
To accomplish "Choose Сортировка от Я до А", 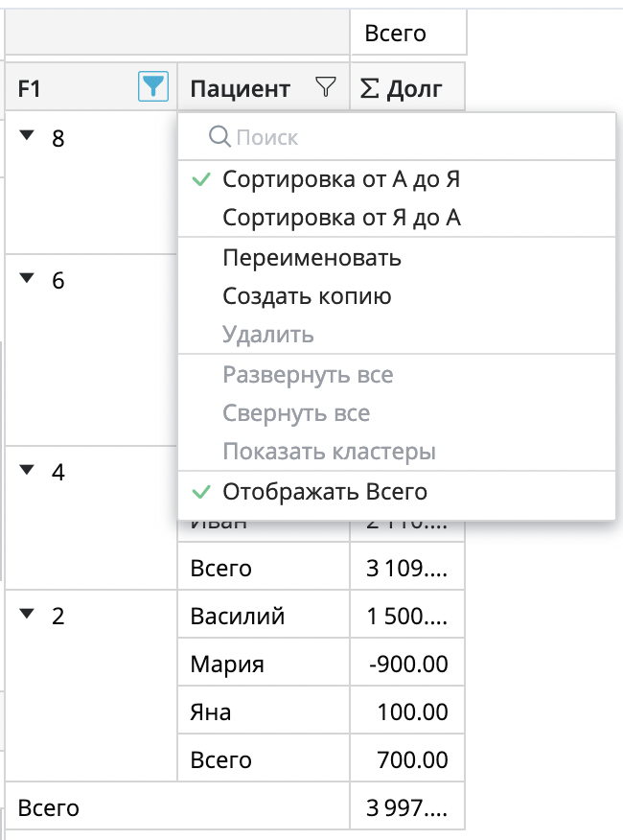I will [341, 218].
